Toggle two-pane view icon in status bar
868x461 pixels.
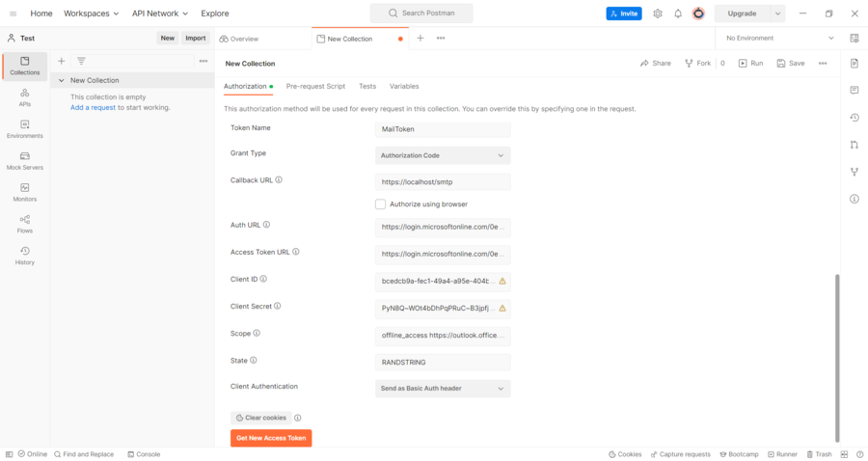point(844,454)
